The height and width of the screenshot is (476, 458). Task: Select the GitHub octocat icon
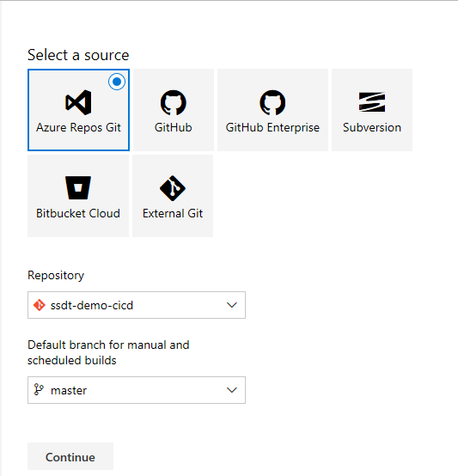point(174,102)
